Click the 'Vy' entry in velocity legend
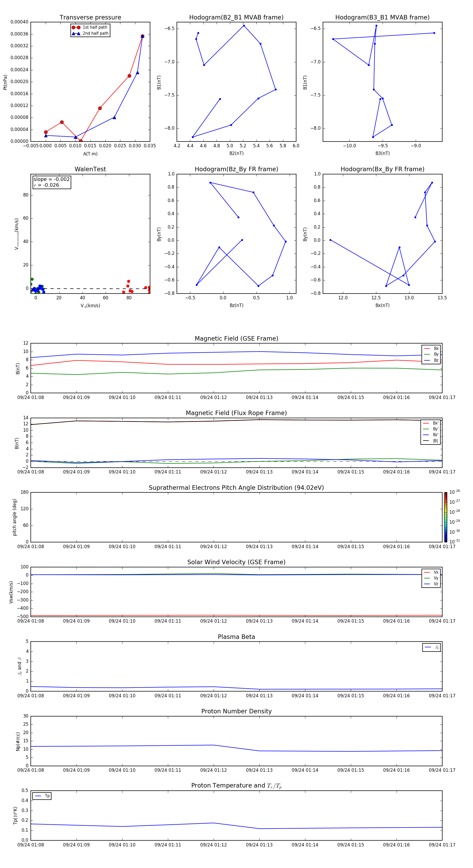The image size is (473, 868). (431, 578)
